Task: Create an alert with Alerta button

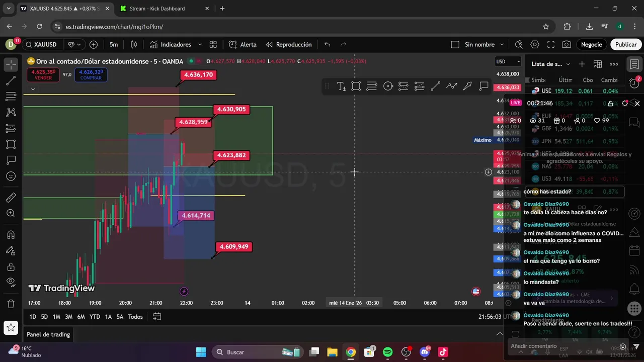Action: point(243,44)
